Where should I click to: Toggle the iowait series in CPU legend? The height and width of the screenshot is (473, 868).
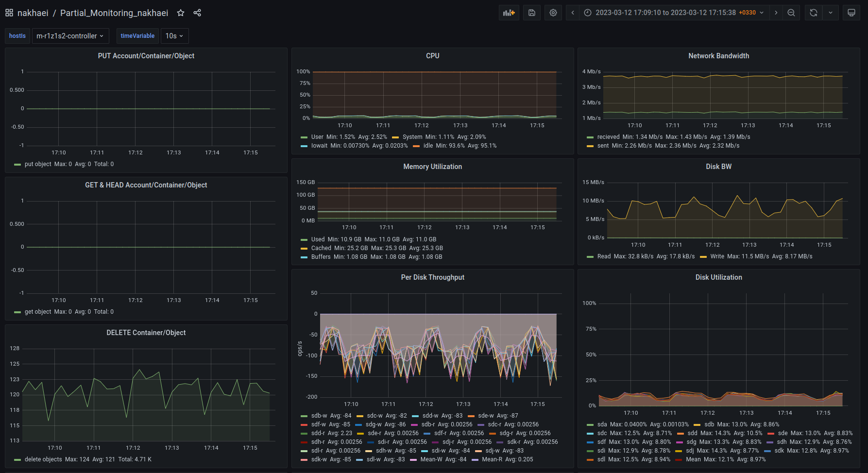point(319,146)
